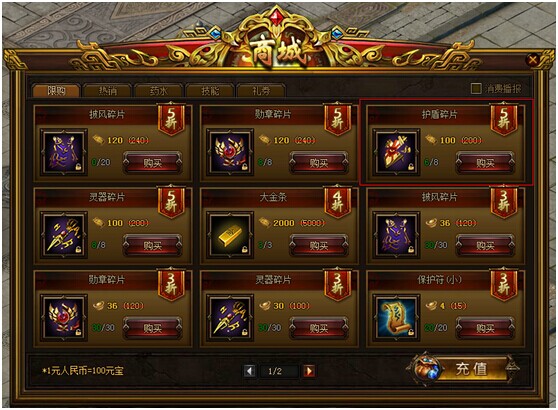558x410 pixels.
Task: Open the 药水 tab
Action: tap(158, 90)
